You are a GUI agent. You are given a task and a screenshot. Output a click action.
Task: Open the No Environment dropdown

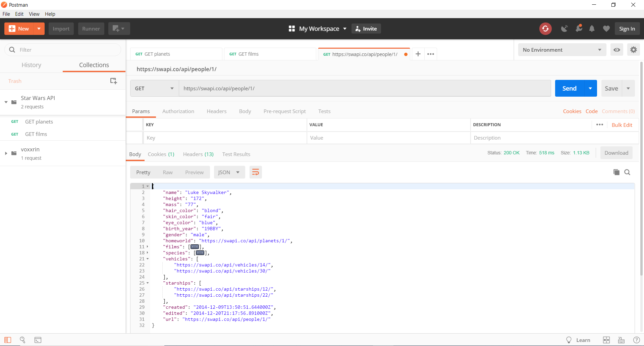pos(562,49)
